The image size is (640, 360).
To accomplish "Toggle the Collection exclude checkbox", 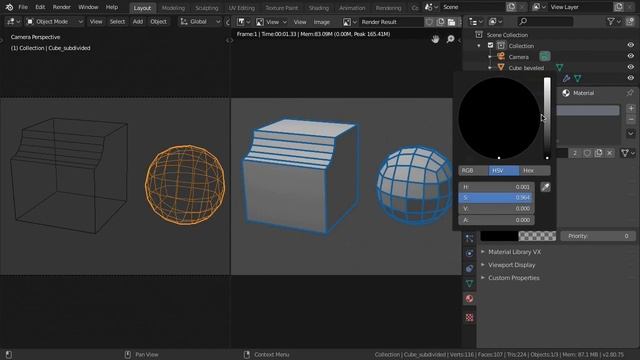I will 491,46.
